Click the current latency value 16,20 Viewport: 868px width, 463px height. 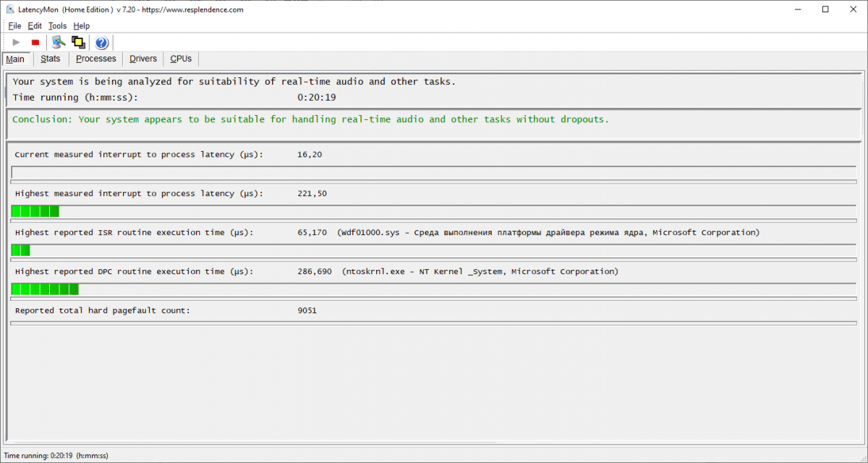click(310, 155)
